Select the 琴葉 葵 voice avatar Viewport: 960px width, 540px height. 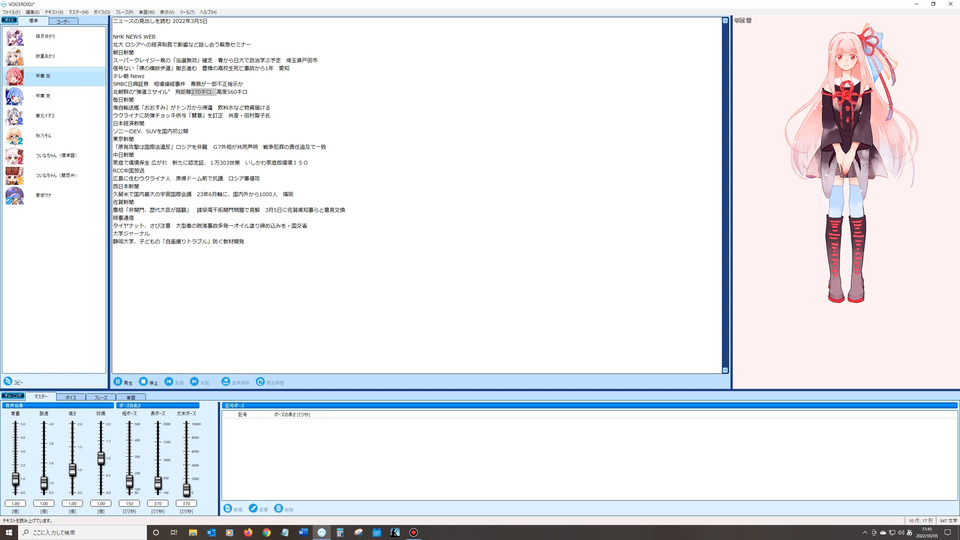pos(15,96)
